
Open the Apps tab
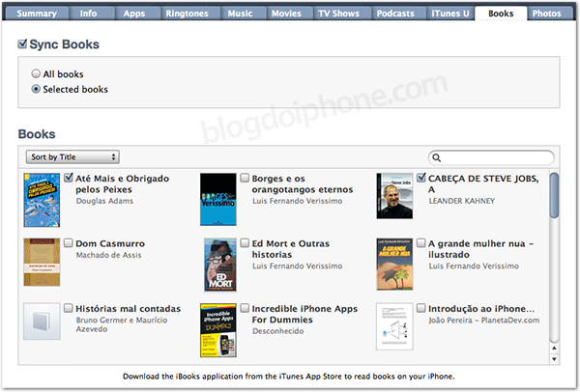pos(134,14)
